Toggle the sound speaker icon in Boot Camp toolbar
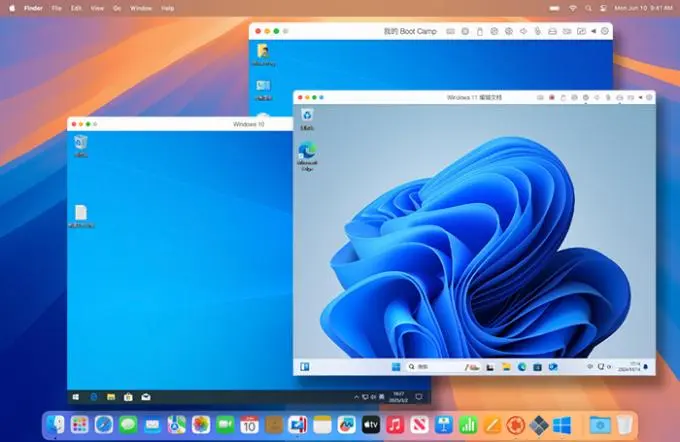 523,31
